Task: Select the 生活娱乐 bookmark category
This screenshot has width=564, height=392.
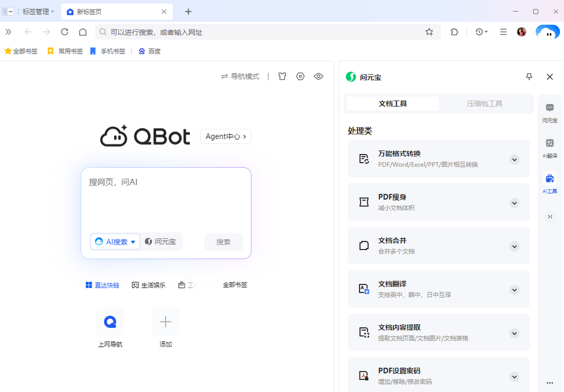Action: [x=149, y=284]
